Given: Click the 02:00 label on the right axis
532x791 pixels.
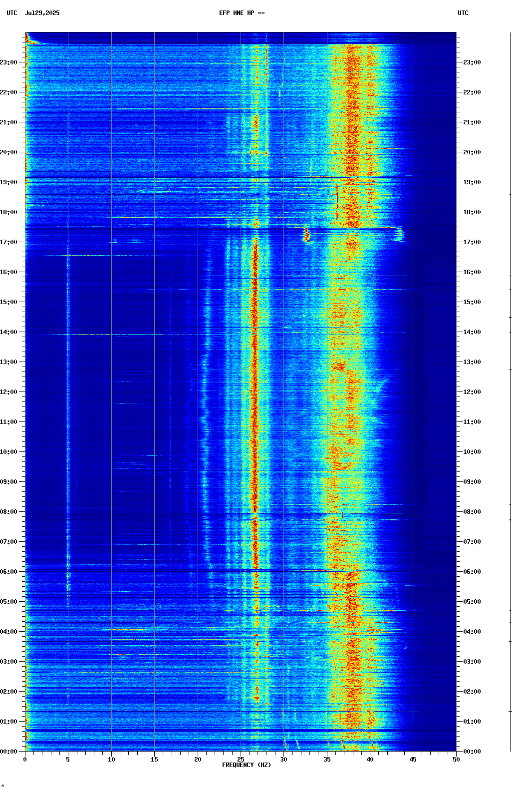Looking at the screenshot, I should tap(472, 692).
